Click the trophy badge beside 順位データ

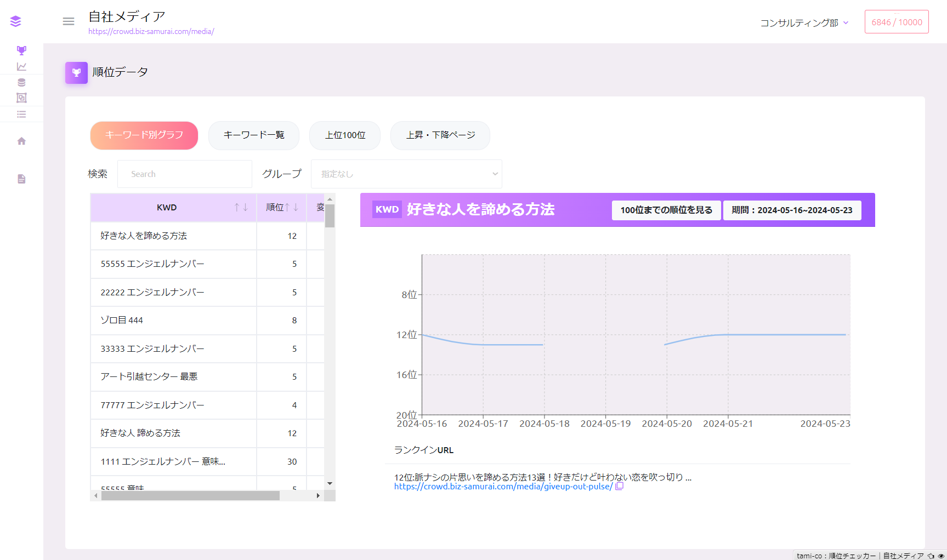(76, 72)
